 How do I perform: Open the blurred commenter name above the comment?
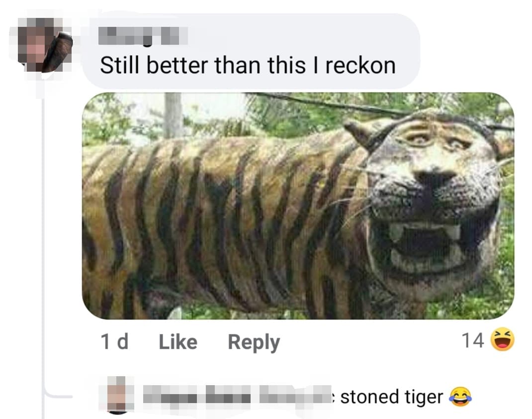(x=143, y=36)
